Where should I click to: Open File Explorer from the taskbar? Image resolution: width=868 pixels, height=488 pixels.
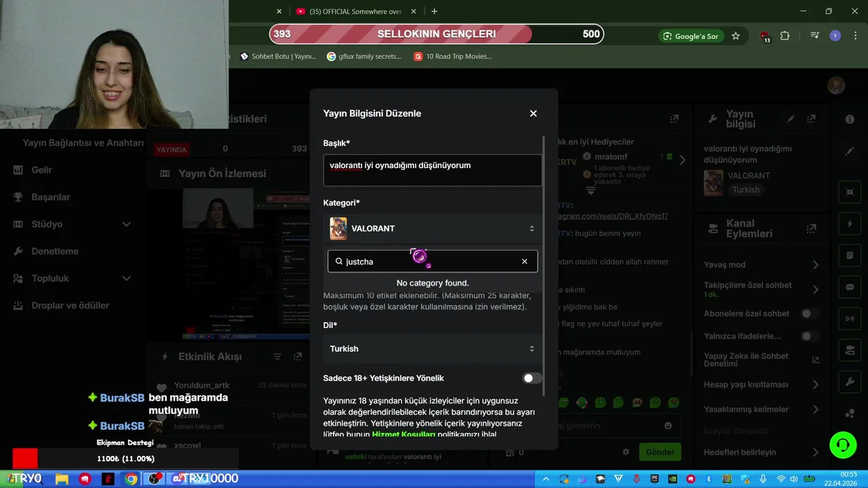62,479
